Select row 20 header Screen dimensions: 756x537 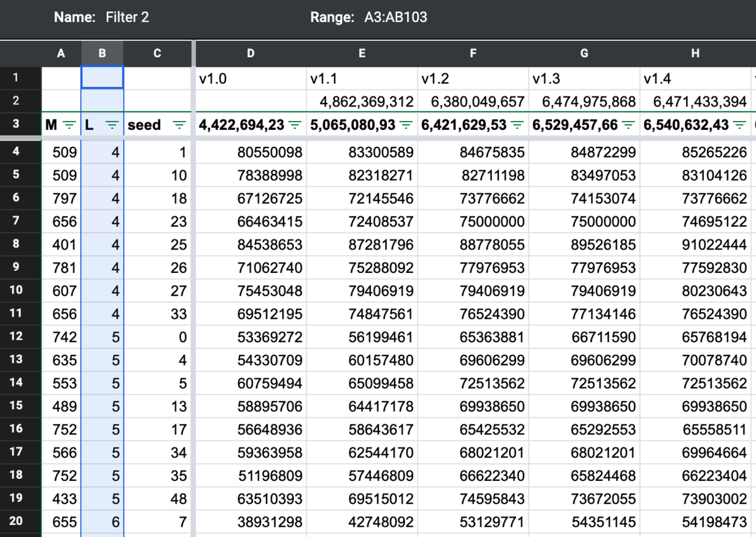(21, 521)
